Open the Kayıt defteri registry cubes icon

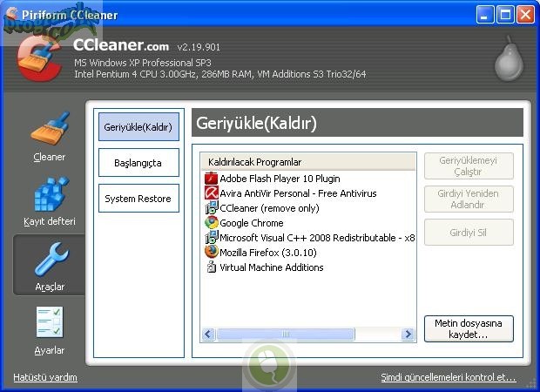51,194
